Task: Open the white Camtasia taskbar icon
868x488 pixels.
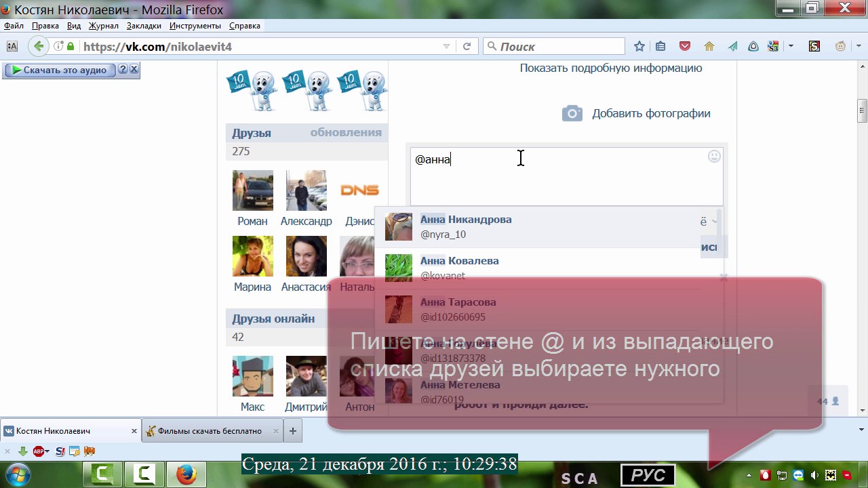Action: [144, 474]
